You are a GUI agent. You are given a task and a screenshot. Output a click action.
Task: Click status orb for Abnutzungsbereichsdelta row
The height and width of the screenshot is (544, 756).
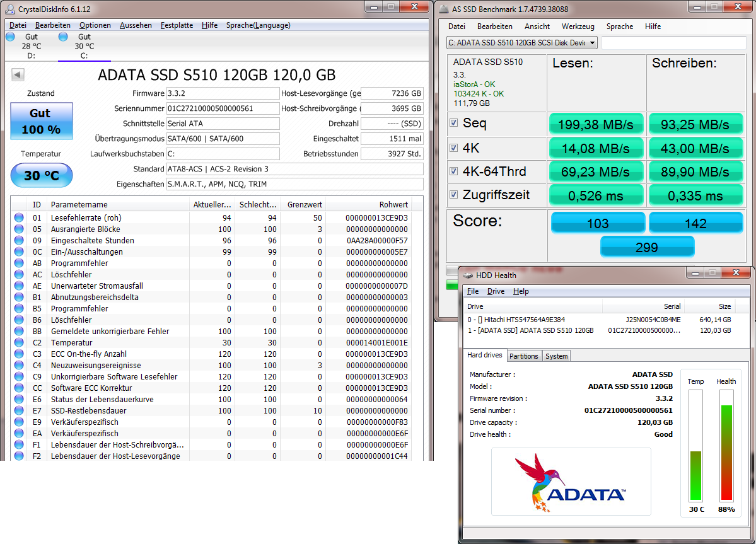(x=19, y=297)
